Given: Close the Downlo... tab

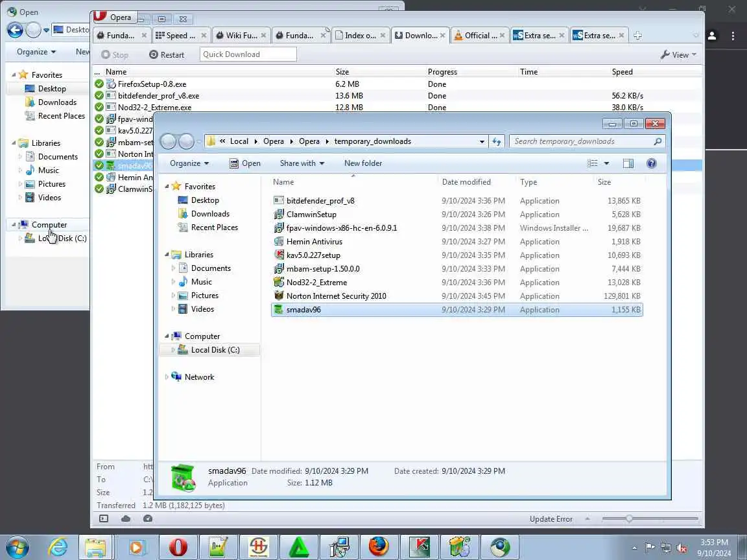Looking at the screenshot, I should pyautogui.click(x=443, y=35).
